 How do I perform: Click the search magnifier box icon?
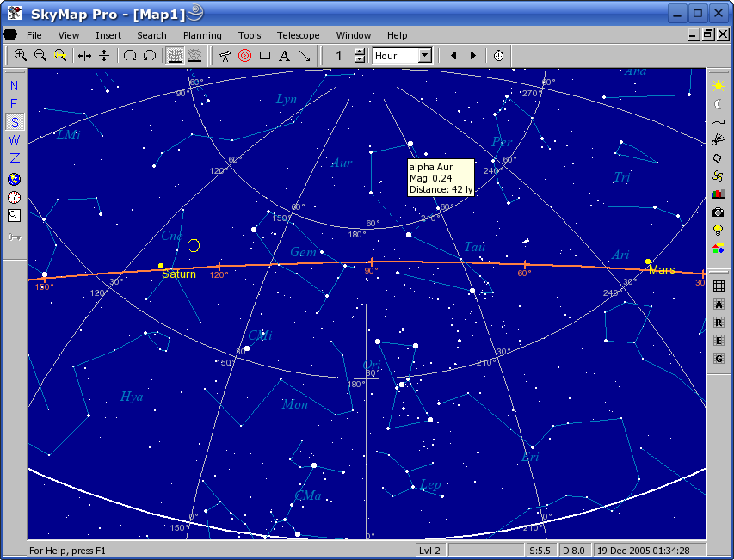(x=14, y=215)
